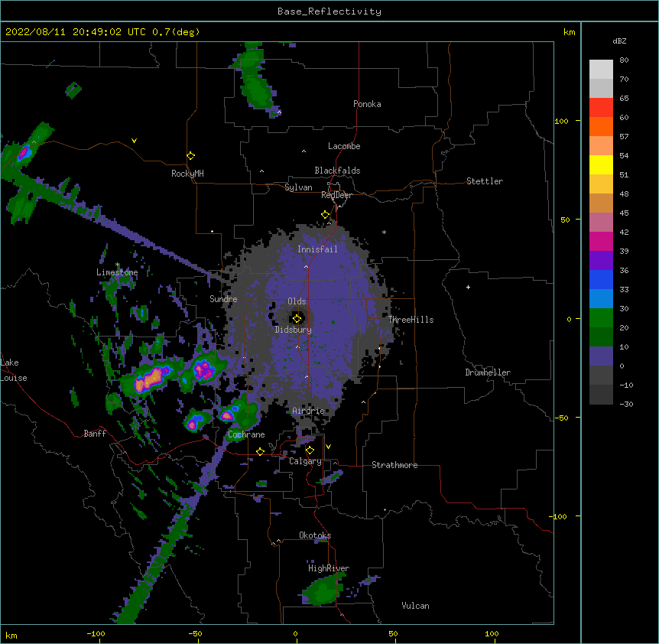
Task: Click the Blackfalds city label
Action: tap(337, 171)
